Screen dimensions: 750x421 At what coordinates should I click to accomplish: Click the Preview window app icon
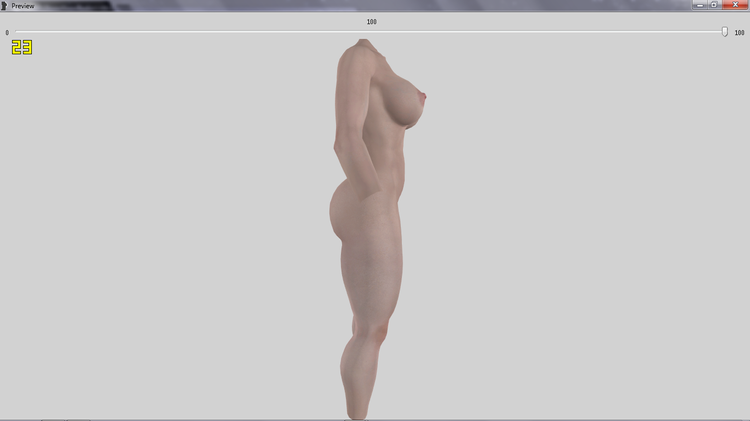tap(4, 6)
